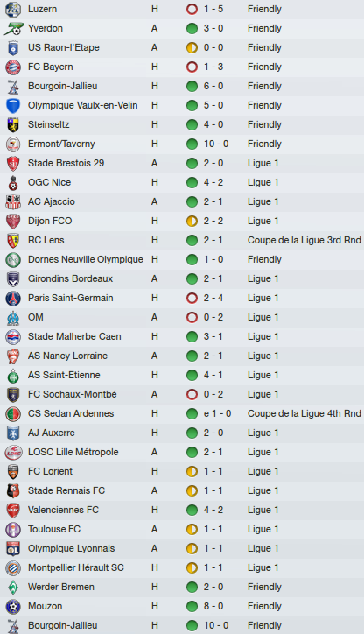Select Coupe de la Ligue 4th Rnd competition
This screenshot has width=364, height=634.
(x=304, y=413)
